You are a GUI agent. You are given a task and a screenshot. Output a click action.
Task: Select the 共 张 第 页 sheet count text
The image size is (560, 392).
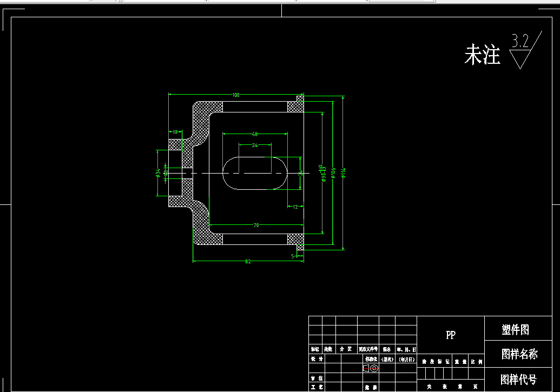tap(452, 387)
